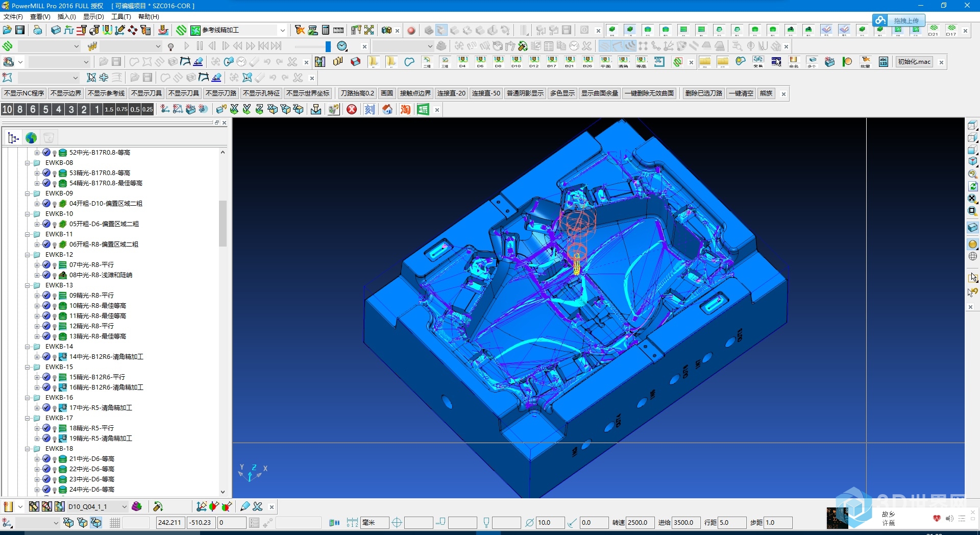Save the project with floppy disk icon

coord(20,30)
